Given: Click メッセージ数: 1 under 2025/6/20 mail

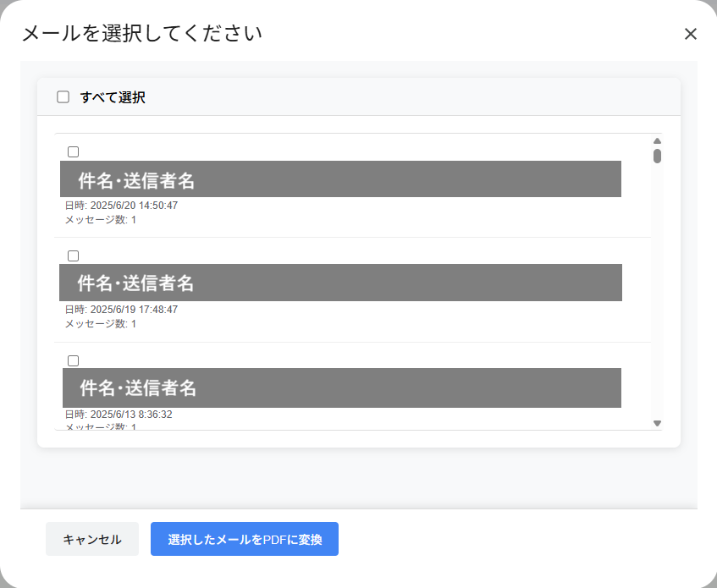Looking at the screenshot, I should [101, 220].
